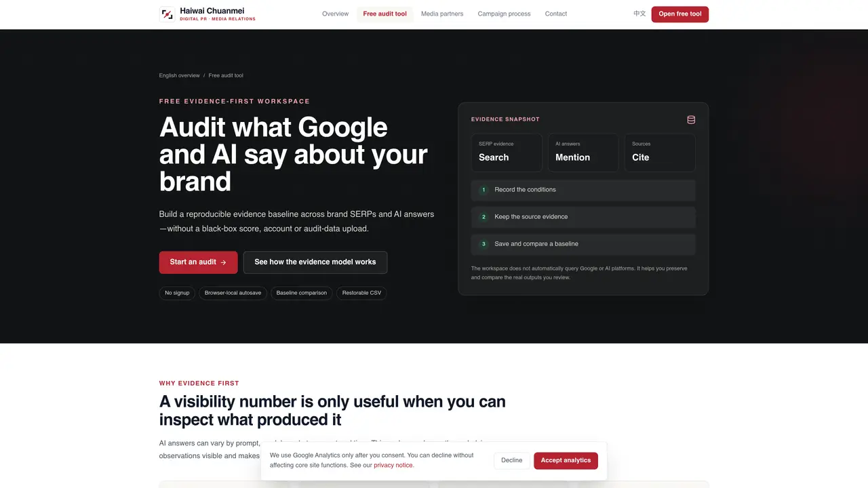868x488 pixels.
Task: Click the step 2 number badge
Action: (484, 218)
